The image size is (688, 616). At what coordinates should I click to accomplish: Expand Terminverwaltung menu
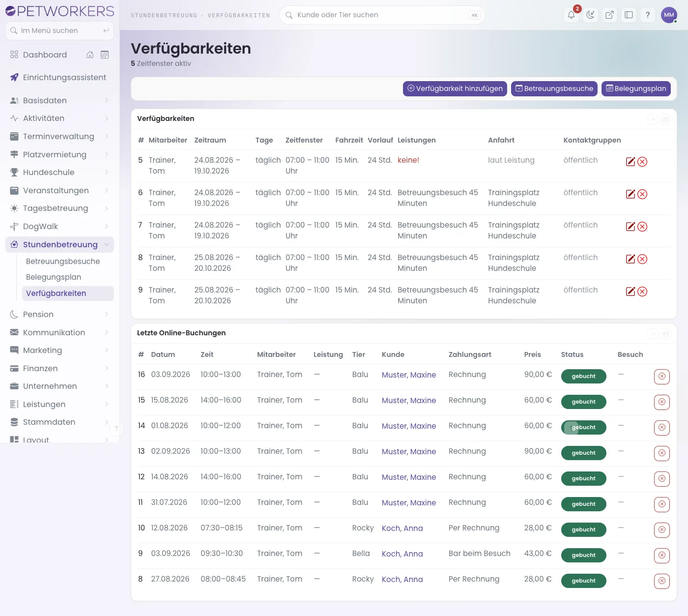[59, 136]
